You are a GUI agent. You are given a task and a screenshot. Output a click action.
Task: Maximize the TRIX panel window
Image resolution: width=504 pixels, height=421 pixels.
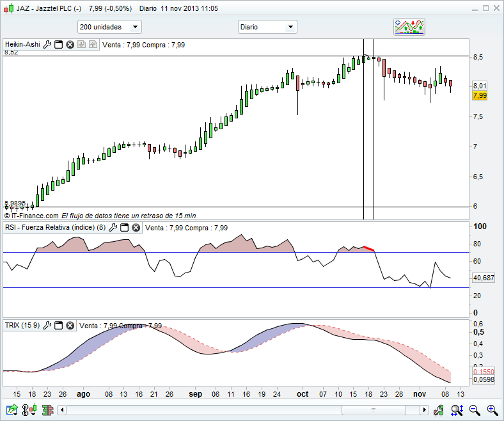tap(58, 325)
